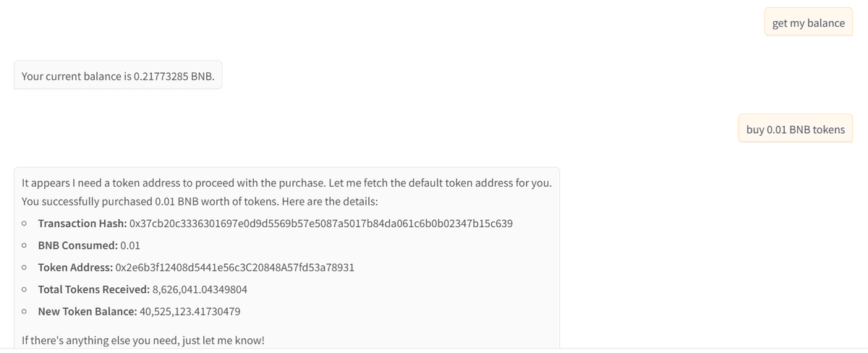The width and height of the screenshot is (868, 353).
Task: Select the 'buy 0.01 BNB tokens' message bubble
Action: [x=796, y=129]
